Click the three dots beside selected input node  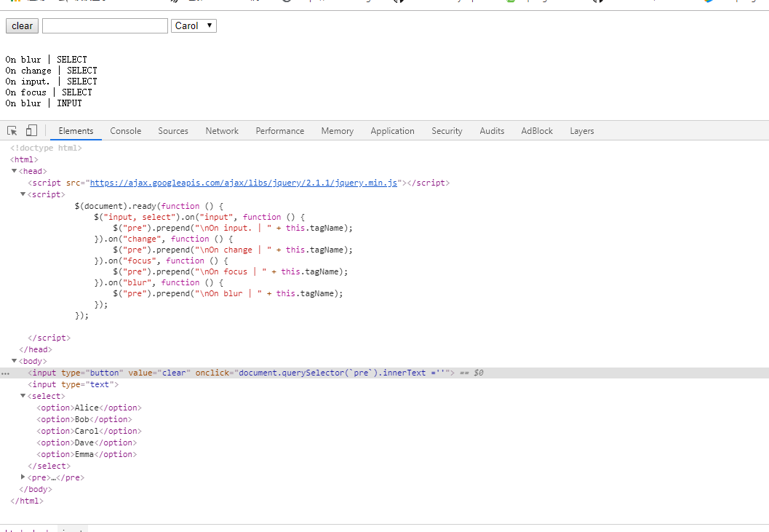pyautogui.click(x=5, y=373)
